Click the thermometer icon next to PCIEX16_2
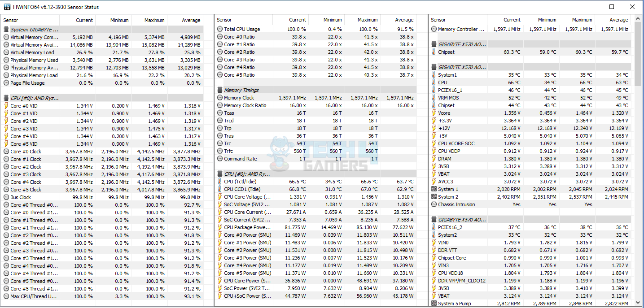Screen dimensions: 644x308 434,227
